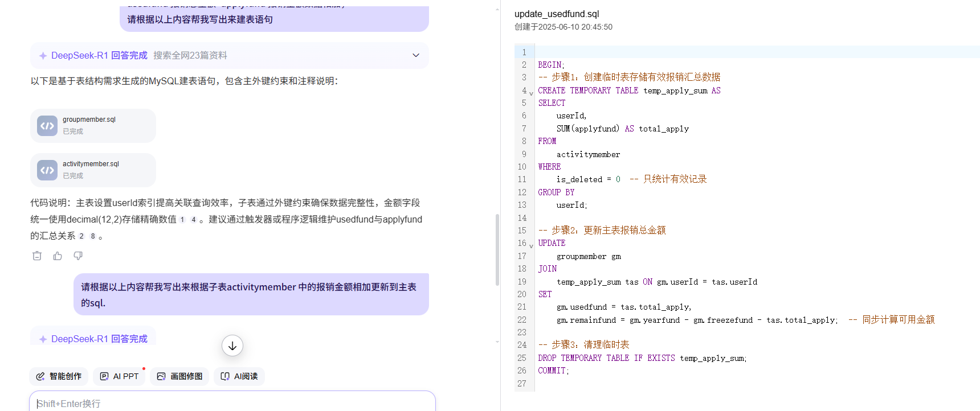Open the AI PPT tool
980x411 pixels.
click(119, 376)
